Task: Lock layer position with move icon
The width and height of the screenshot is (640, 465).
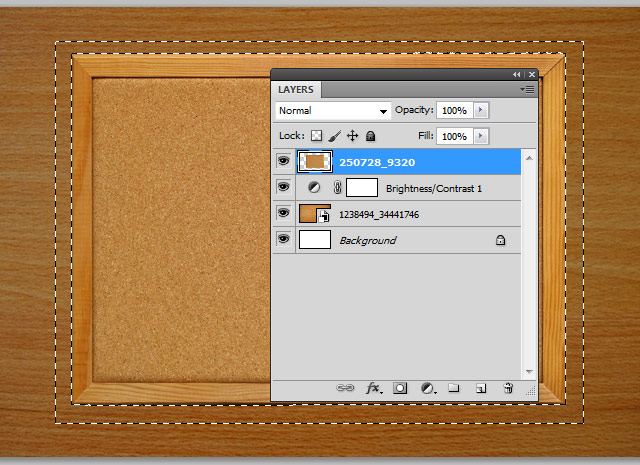Action: pos(352,135)
